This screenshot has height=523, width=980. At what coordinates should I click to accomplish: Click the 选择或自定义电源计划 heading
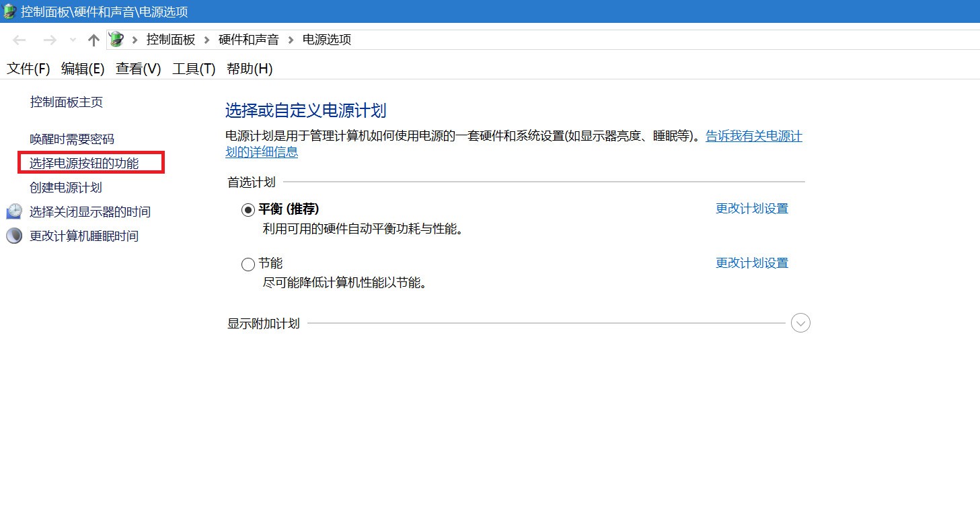pos(306,110)
